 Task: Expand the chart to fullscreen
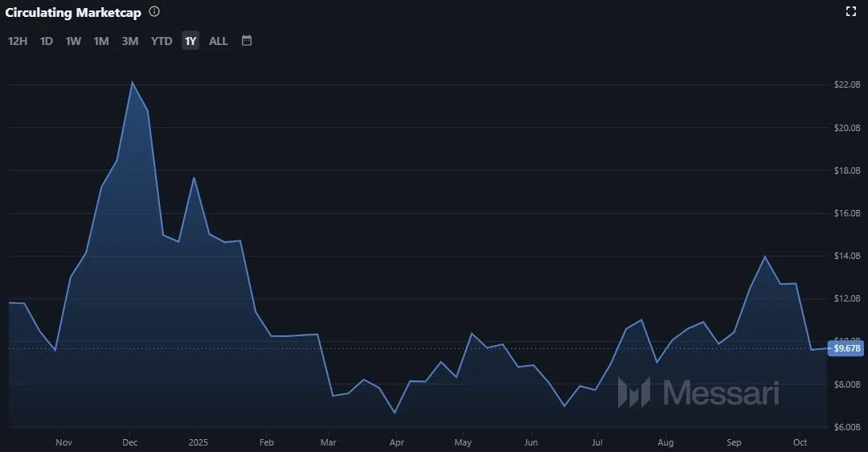851,11
